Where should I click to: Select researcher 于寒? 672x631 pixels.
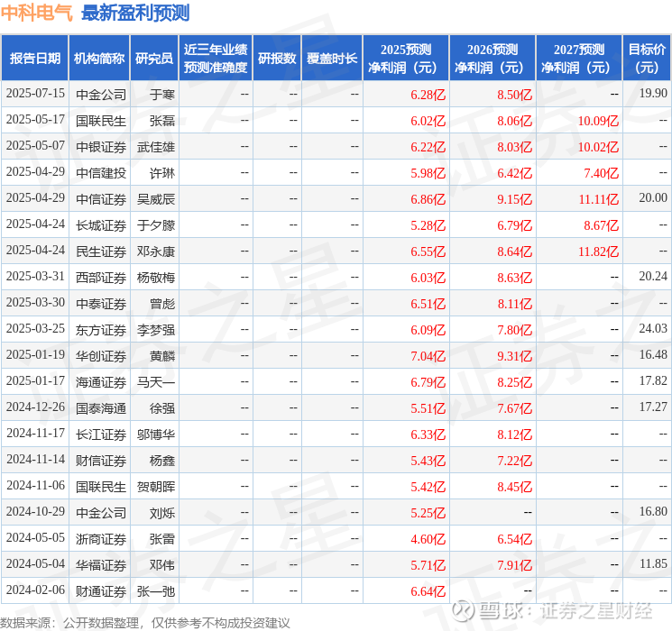[162, 95]
